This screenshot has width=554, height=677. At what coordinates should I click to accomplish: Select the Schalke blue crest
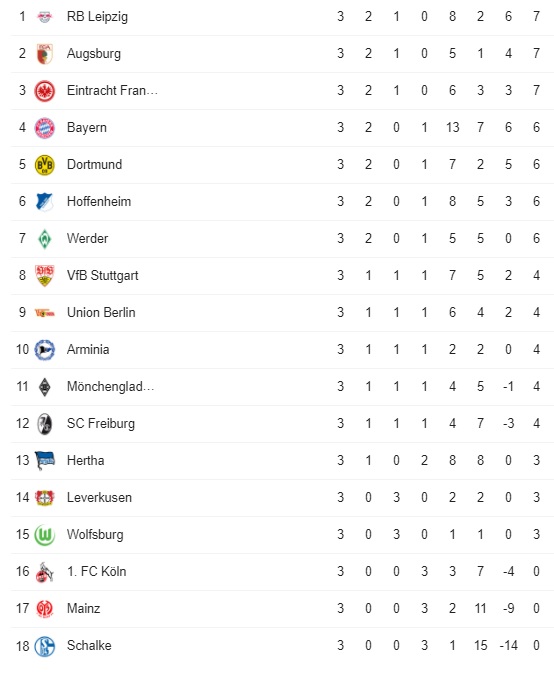click(44, 646)
